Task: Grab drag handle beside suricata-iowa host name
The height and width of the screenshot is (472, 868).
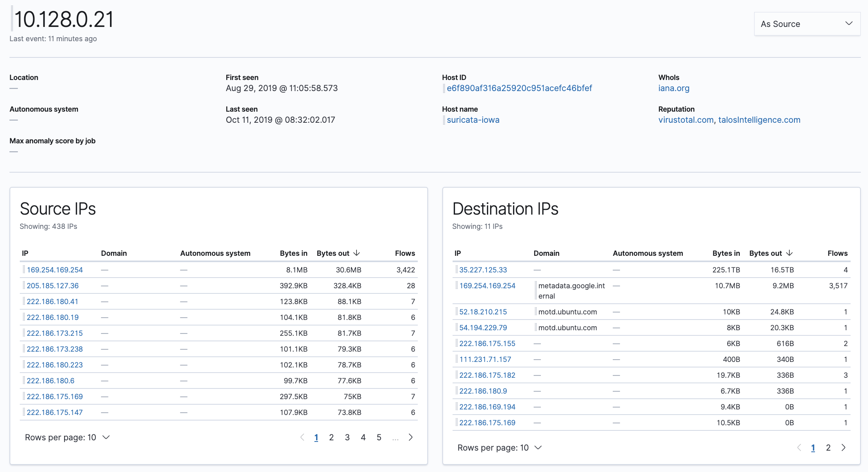Action: tap(444, 120)
